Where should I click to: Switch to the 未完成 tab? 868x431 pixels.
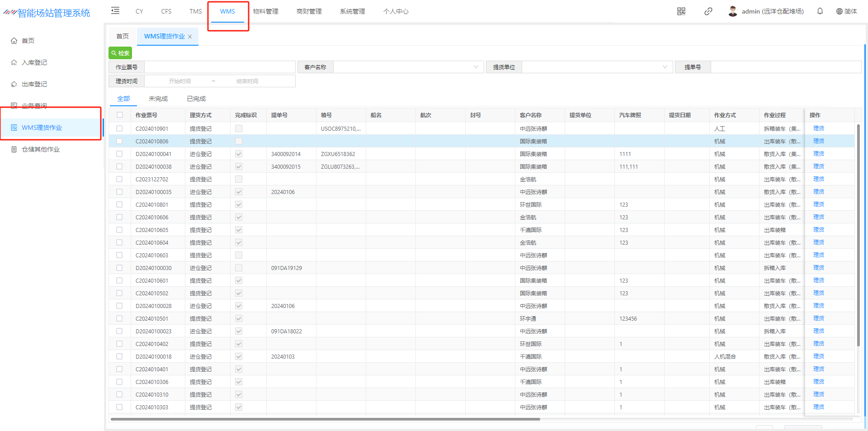(x=158, y=99)
